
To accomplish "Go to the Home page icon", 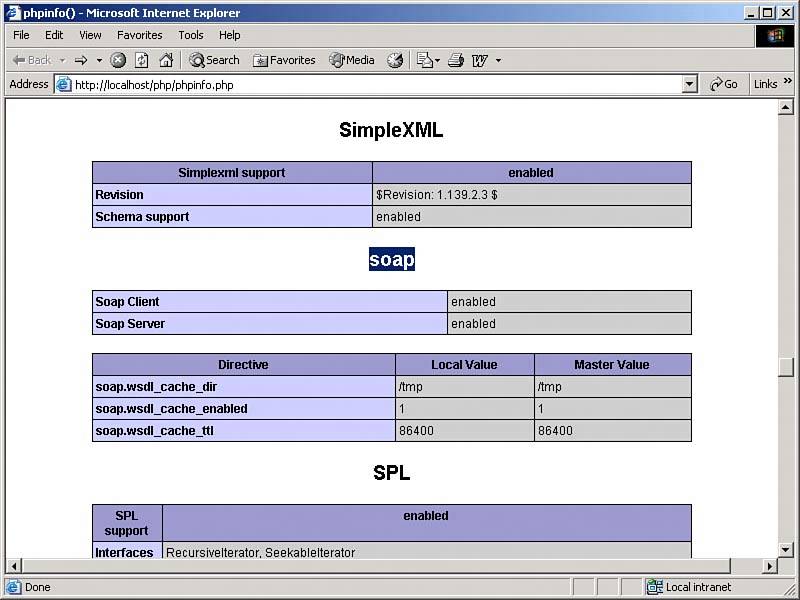I will [x=166, y=60].
